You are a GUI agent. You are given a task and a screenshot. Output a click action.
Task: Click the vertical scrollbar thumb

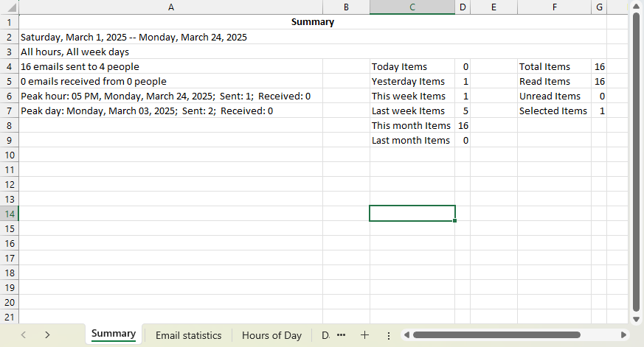636,162
